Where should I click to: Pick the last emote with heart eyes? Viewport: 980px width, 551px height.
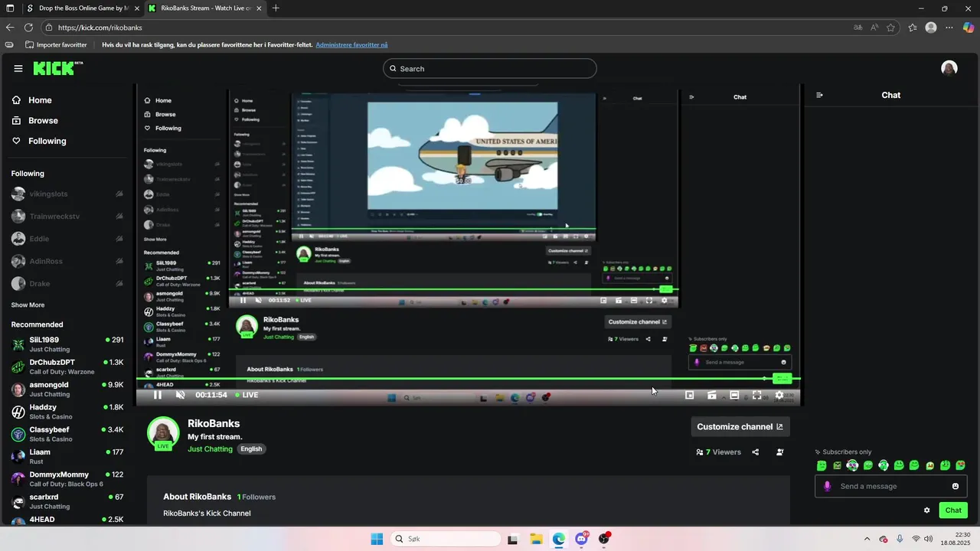point(960,465)
